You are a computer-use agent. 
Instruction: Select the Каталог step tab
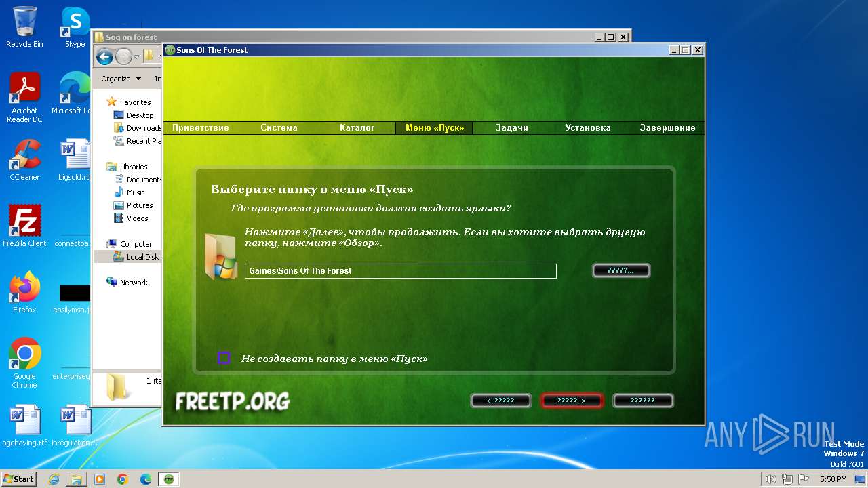point(357,128)
